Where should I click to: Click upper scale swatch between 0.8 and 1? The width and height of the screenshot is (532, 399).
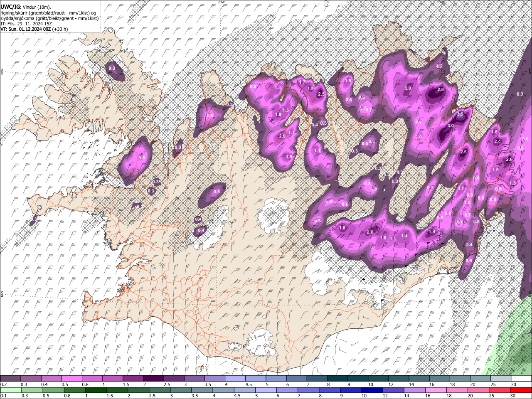(92, 379)
